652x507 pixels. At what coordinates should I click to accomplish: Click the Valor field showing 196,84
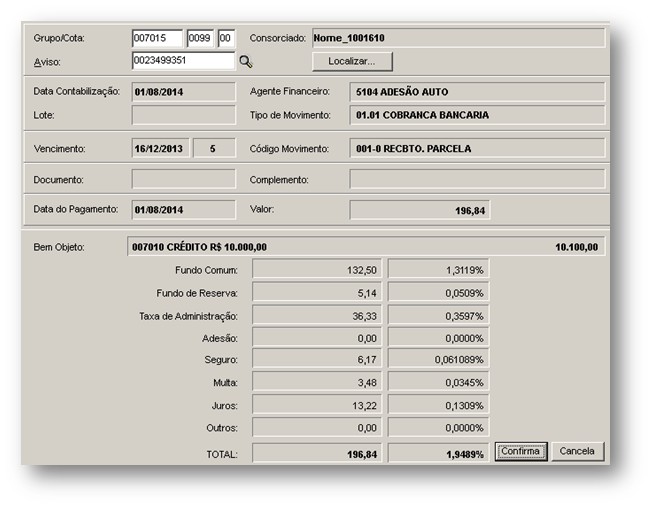[420, 210]
